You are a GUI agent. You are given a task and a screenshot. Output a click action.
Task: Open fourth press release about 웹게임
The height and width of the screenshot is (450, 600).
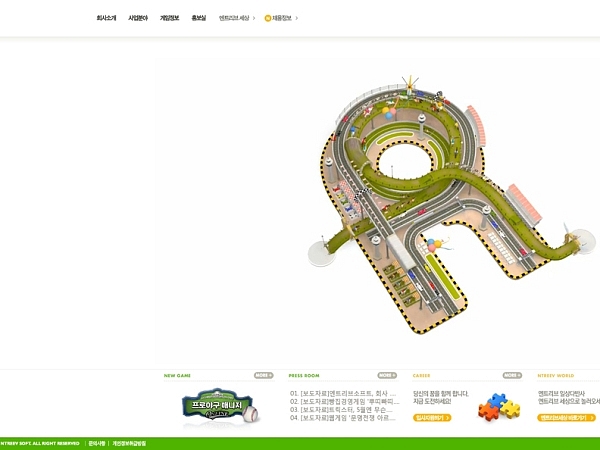[343, 417]
